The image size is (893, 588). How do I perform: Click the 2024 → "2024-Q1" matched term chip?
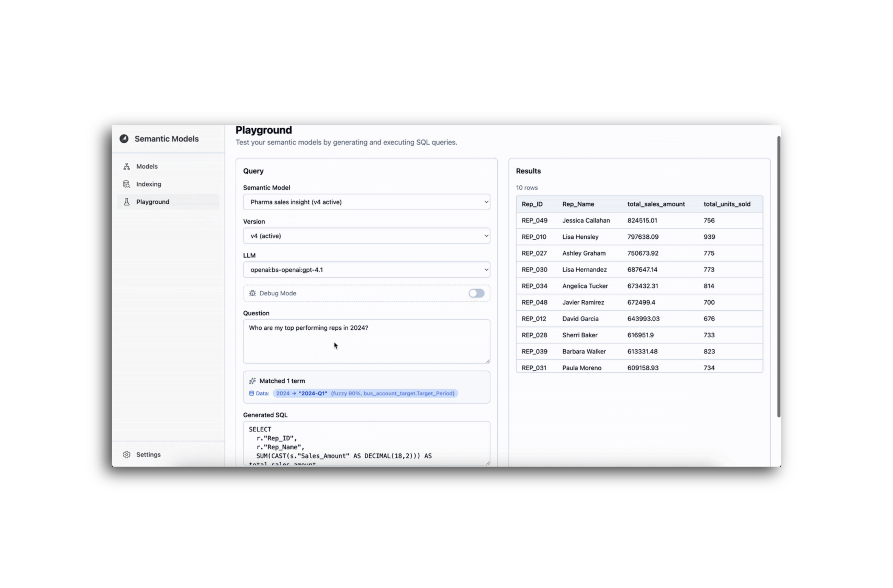click(365, 393)
